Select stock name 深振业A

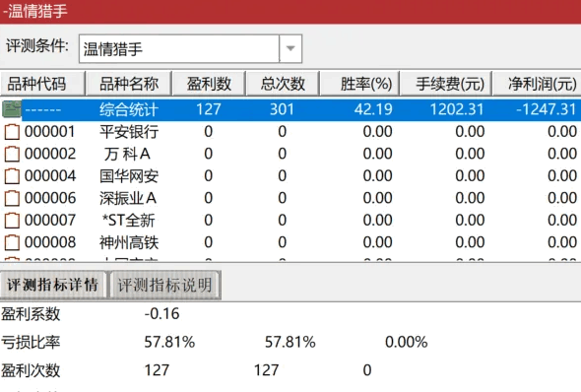pyautogui.click(x=128, y=198)
